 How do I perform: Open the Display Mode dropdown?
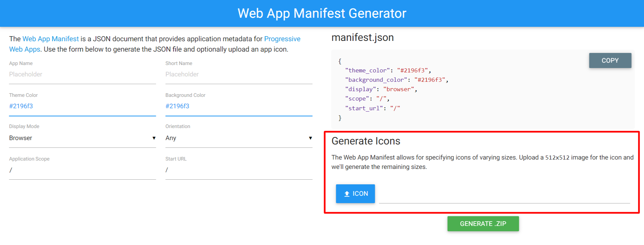click(82, 138)
